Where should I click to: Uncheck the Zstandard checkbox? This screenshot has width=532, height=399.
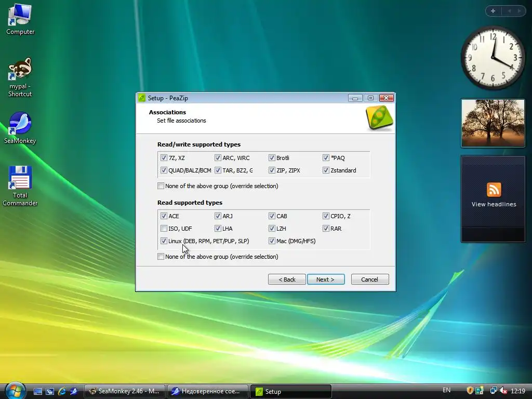click(326, 170)
